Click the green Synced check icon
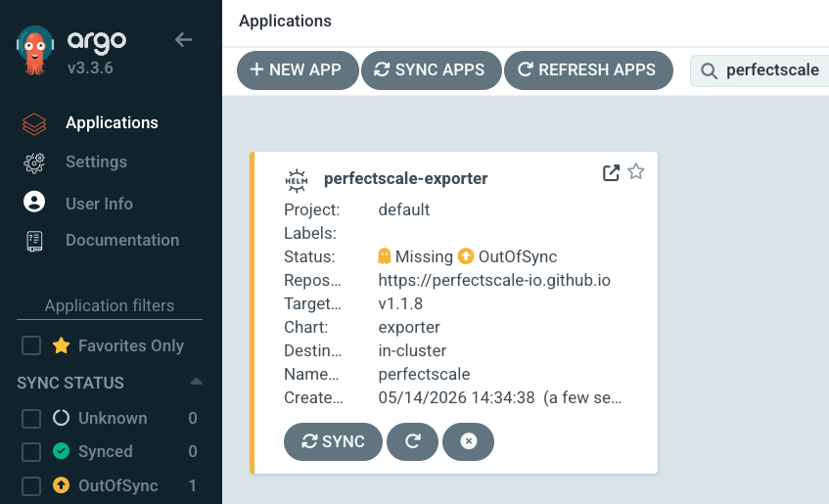The height and width of the screenshot is (504, 829). pyautogui.click(x=62, y=451)
